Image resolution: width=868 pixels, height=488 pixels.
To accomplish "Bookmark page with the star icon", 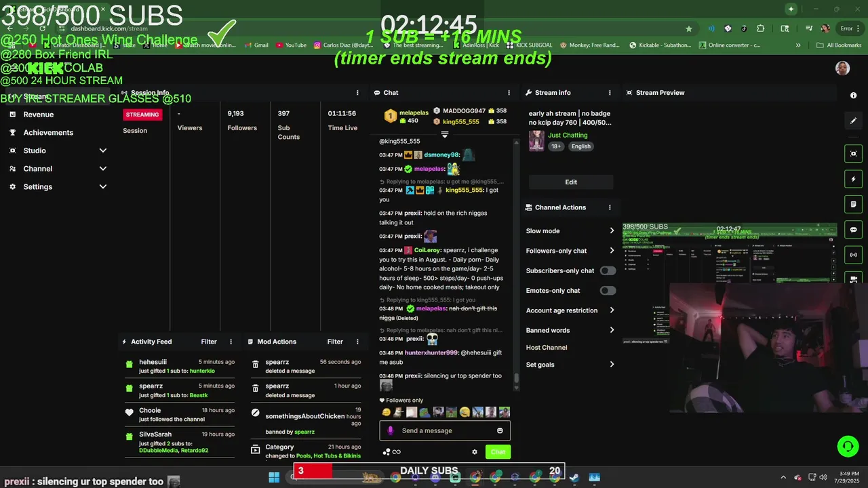I will click(689, 28).
